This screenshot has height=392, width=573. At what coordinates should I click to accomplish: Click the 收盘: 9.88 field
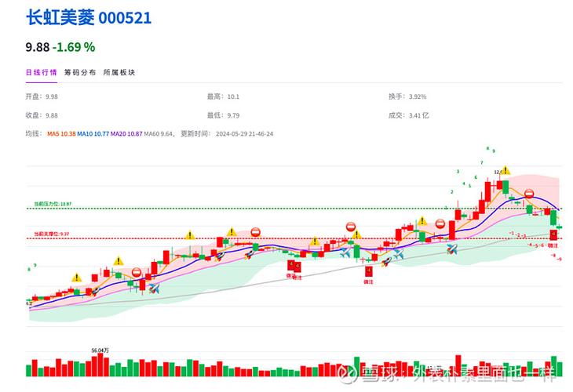click(x=42, y=115)
